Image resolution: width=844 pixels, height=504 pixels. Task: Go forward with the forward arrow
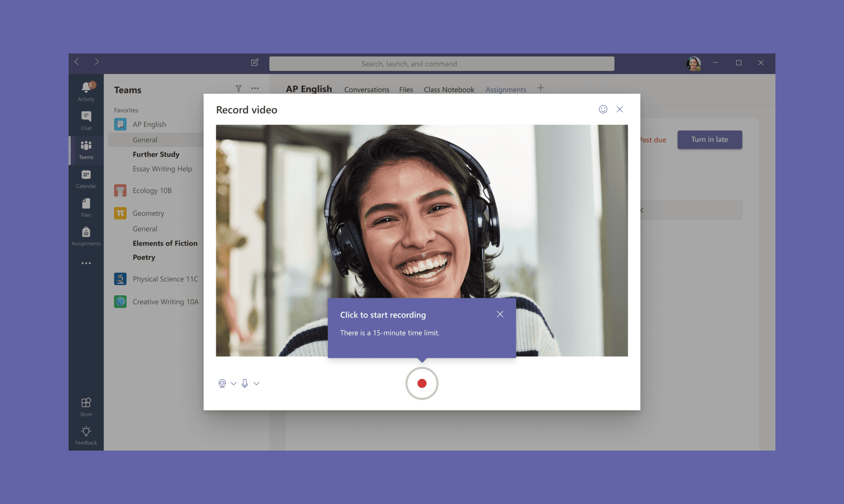click(x=97, y=62)
